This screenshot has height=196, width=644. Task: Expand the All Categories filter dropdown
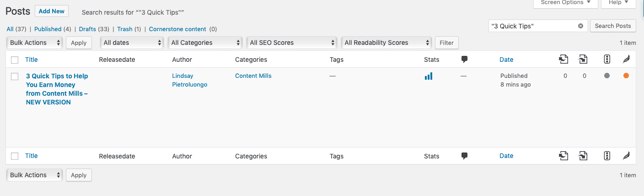click(205, 43)
